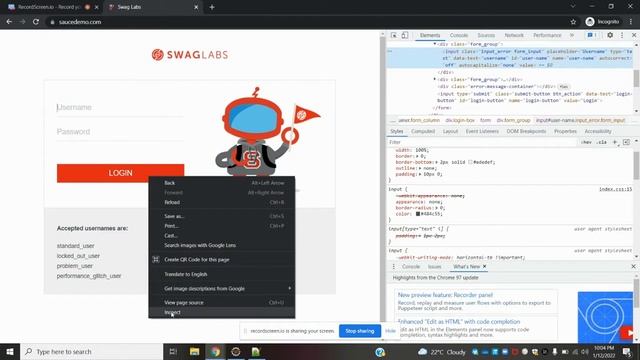Select div.login-box in the breadcrumb bar

460,120
